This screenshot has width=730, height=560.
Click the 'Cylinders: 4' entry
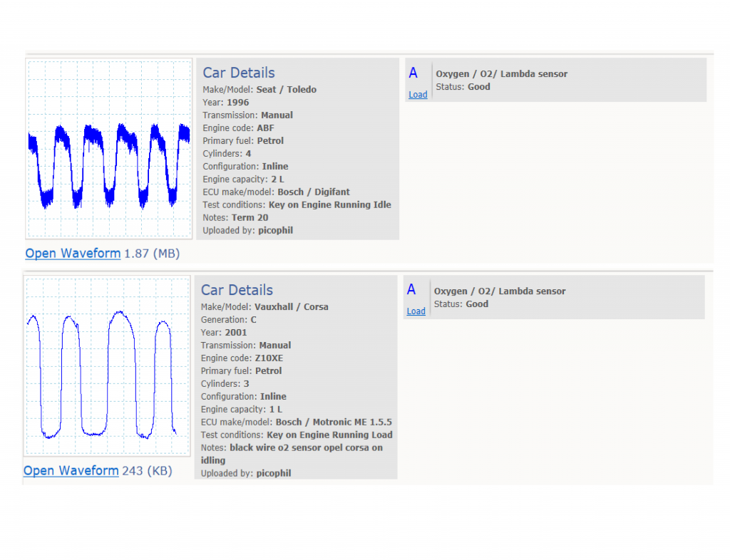[227, 153]
